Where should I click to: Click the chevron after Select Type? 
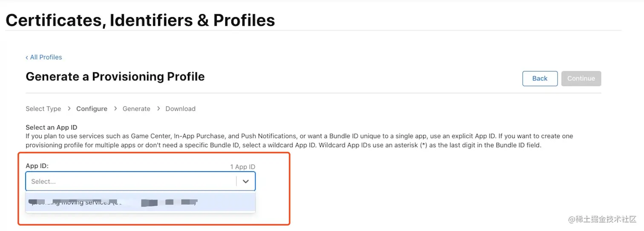(x=69, y=109)
